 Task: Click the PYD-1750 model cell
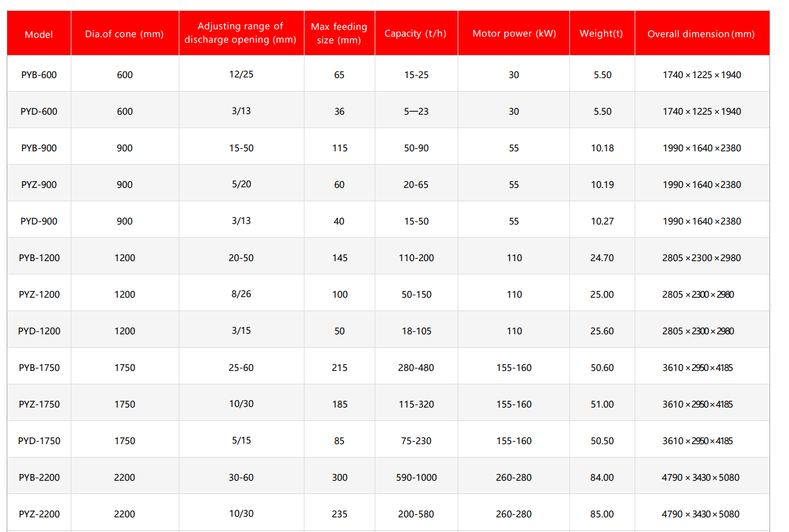click(x=39, y=440)
